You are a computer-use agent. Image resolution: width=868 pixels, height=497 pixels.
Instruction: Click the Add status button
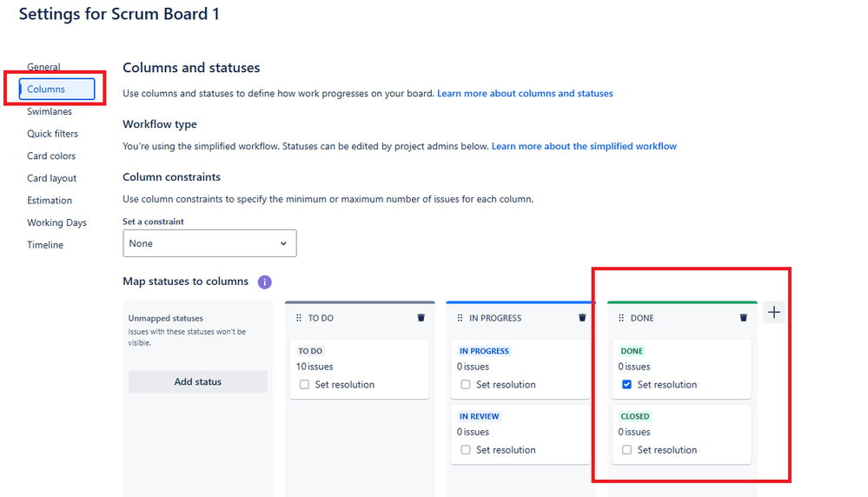click(x=197, y=382)
